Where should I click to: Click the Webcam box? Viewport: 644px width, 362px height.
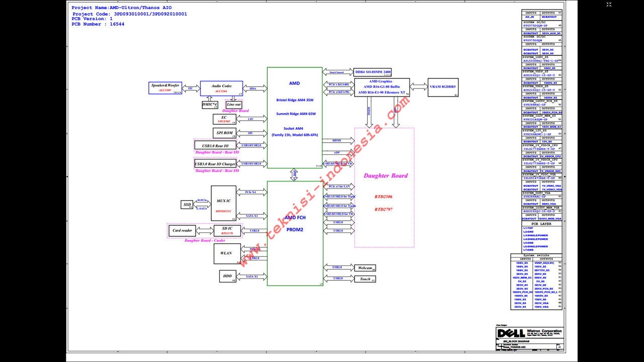[x=366, y=268]
